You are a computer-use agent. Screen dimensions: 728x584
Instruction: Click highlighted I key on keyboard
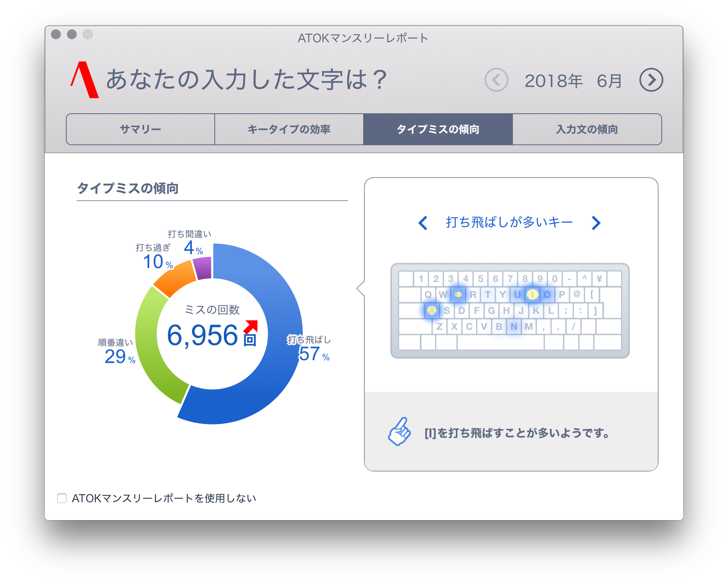(532, 294)
